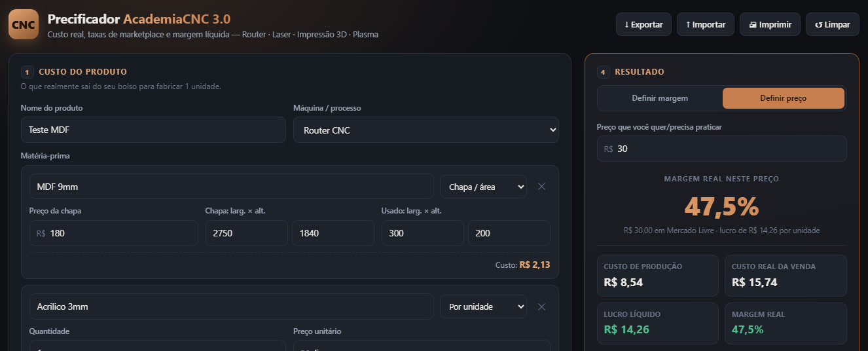Image resolution: width=868 pixels, height=351 pixels.
Task: Click the Exportar button
Action: [x=643, y=24]
